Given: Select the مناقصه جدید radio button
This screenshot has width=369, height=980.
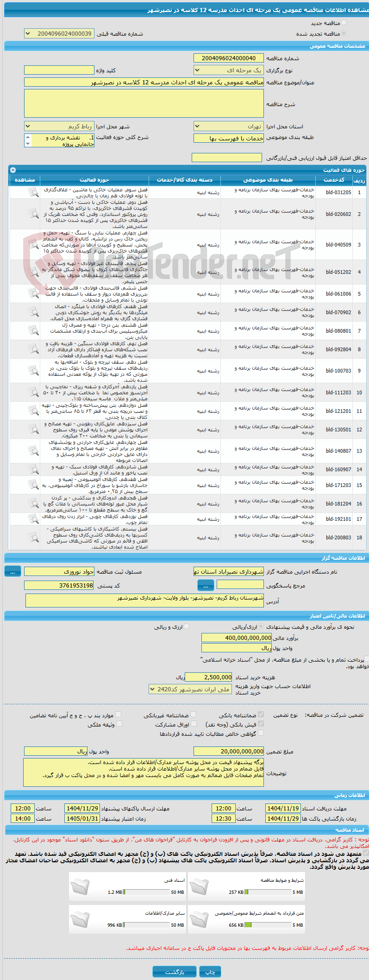Looking at the screenshot, I should [x=344, y=23].
